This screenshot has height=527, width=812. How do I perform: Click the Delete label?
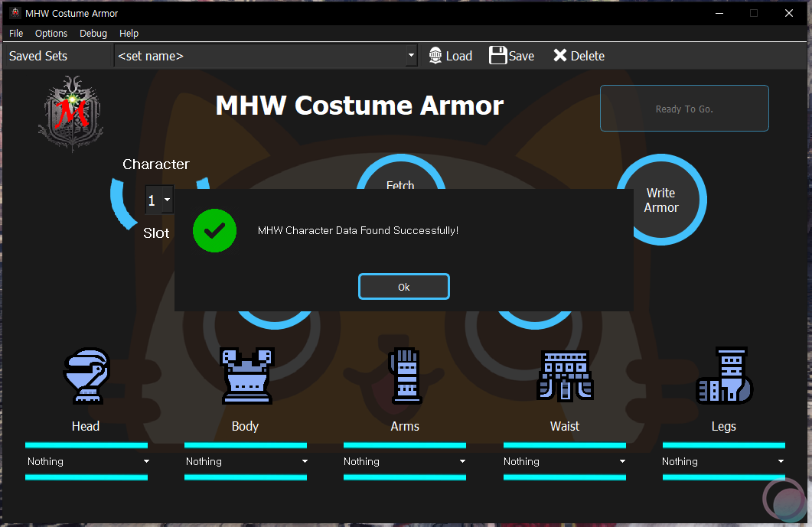[x=588, y=56]
